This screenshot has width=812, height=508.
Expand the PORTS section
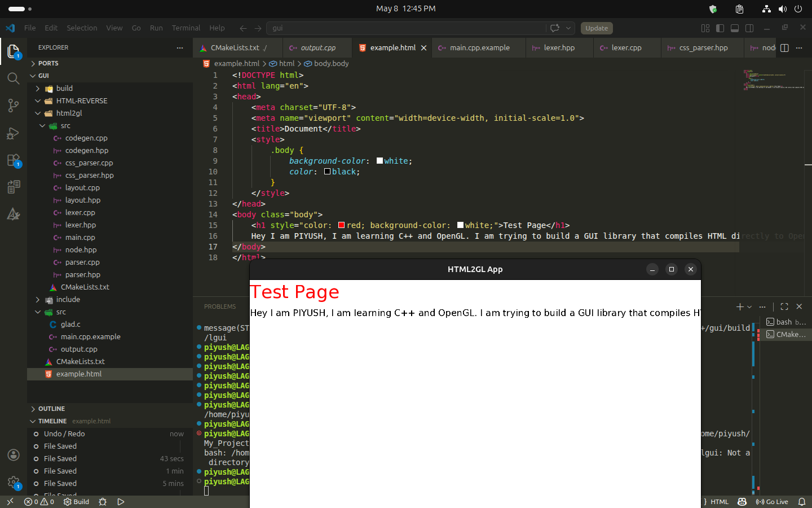coord(110,63)
